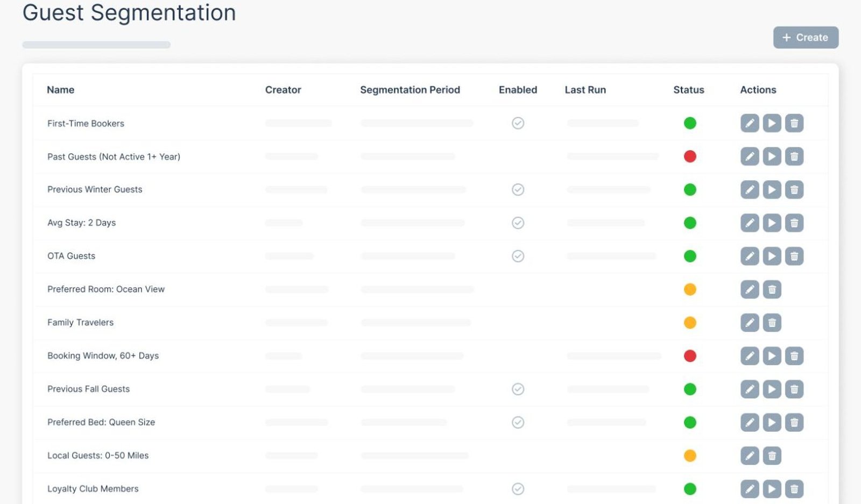Run the Avg Stay: 2 Days segment

772,223
